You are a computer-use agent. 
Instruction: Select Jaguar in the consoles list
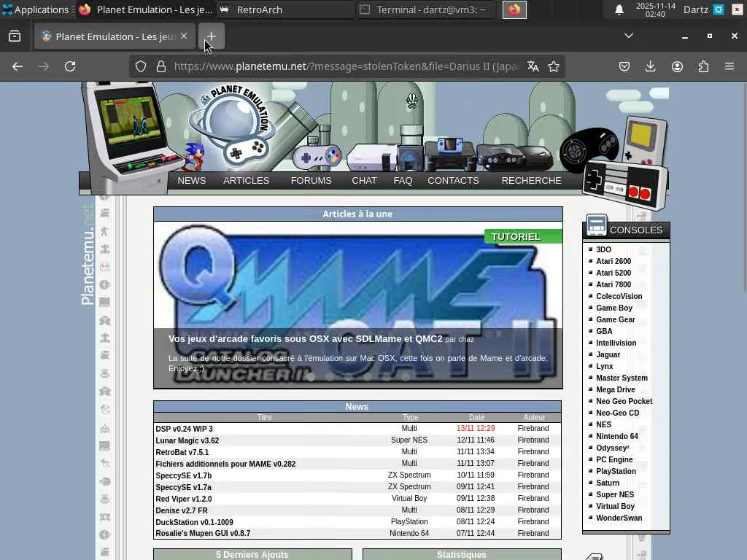point(608,355)
